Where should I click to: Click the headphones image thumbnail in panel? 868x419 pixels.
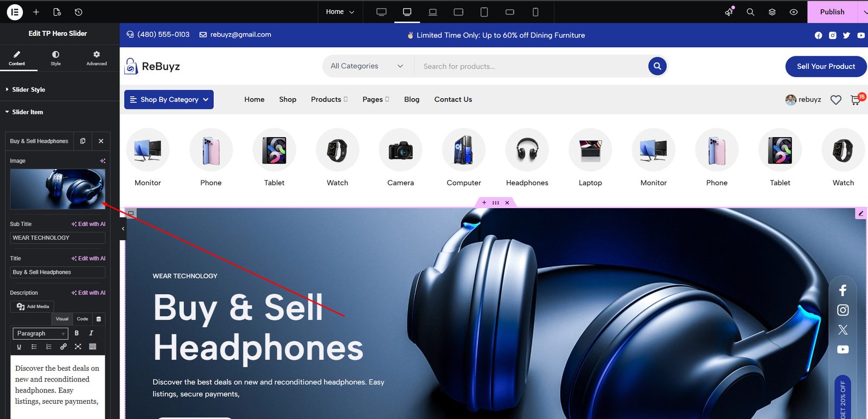[58, 189]
